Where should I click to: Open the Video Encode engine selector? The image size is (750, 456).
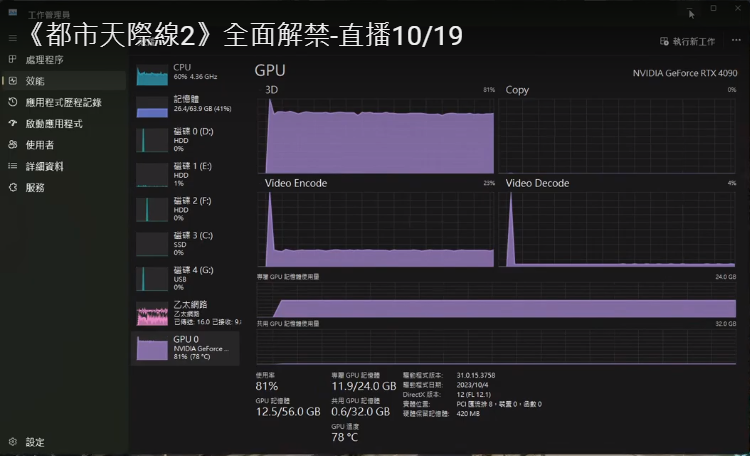[x=296, y=184]
